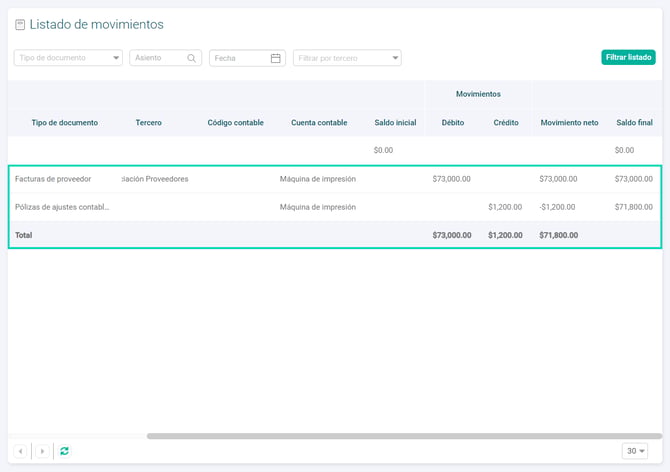The height and width of the screenshot is (472, 670).
Task: Open the Filtrar por tercero dropdown
Action: click(x=347, y=58)
